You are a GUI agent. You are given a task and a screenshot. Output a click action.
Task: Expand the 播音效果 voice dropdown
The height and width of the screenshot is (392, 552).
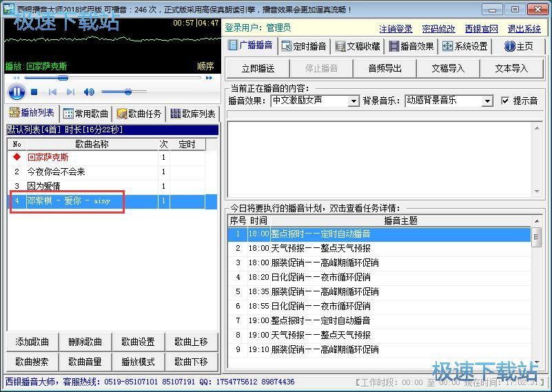(x=354, y=101)
